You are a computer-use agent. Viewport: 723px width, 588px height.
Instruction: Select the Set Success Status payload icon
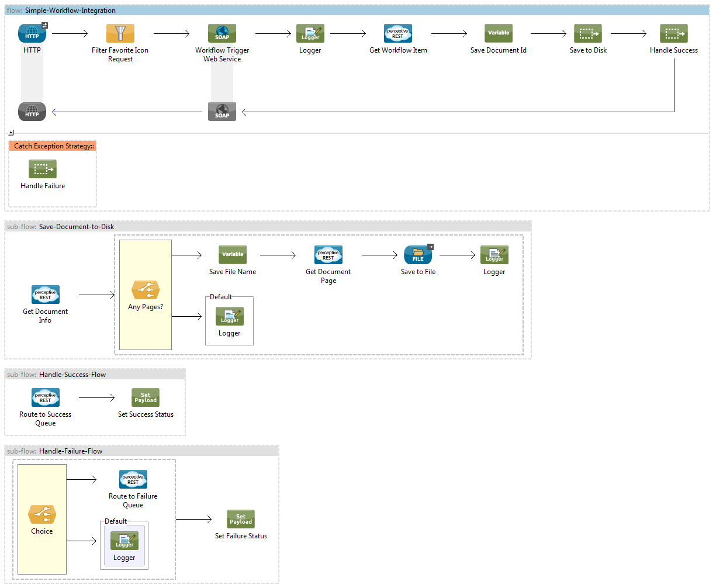(146, 397)
